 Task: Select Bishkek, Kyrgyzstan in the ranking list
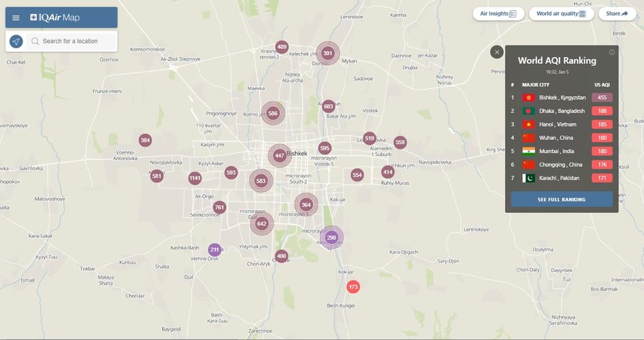pos(562,98)
